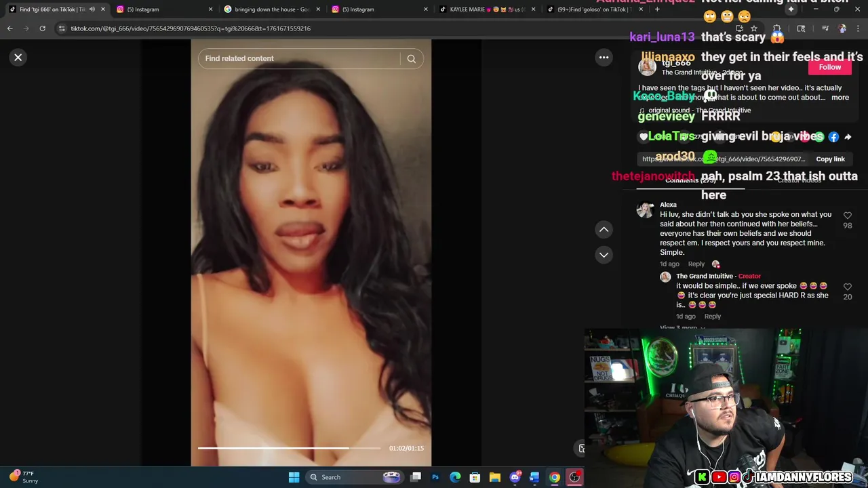
Task: Open OBS Studio from the taskbar
Action: pyautogui.click(x=574, y=477)
